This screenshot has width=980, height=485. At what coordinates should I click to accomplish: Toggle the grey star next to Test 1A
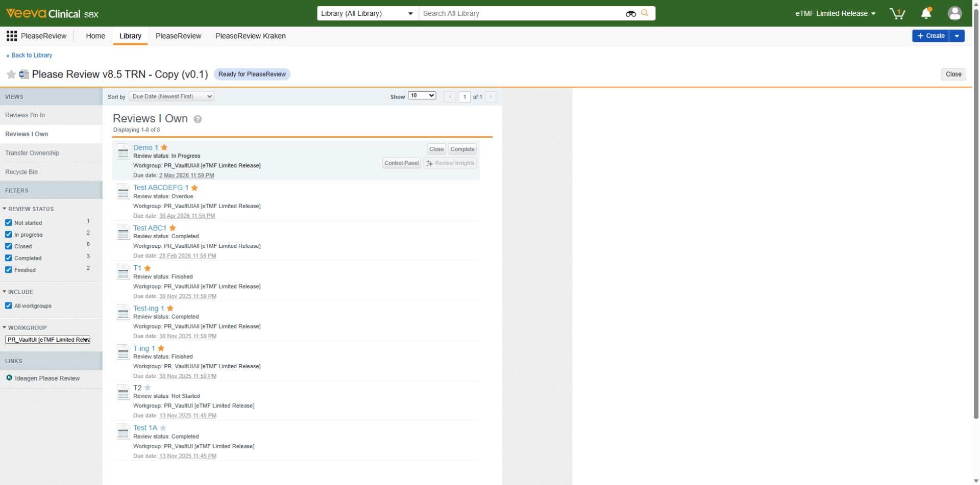pyautogui.click(x=163, y=428)
